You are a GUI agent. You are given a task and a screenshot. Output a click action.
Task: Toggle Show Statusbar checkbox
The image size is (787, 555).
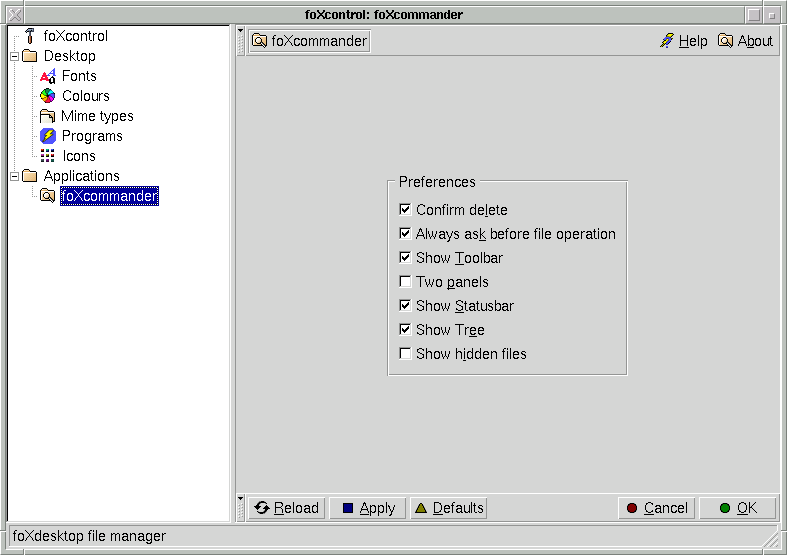click(405, 305)
